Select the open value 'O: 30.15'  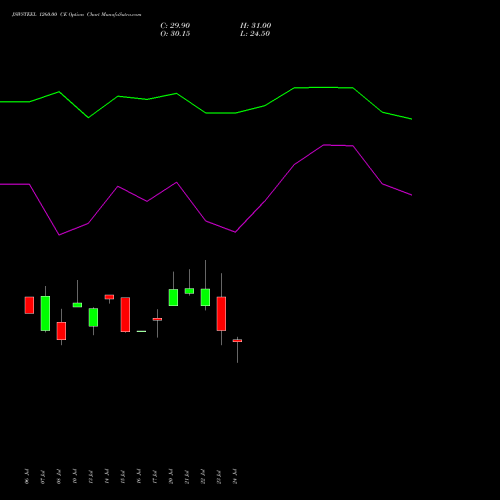coord(175,34)
